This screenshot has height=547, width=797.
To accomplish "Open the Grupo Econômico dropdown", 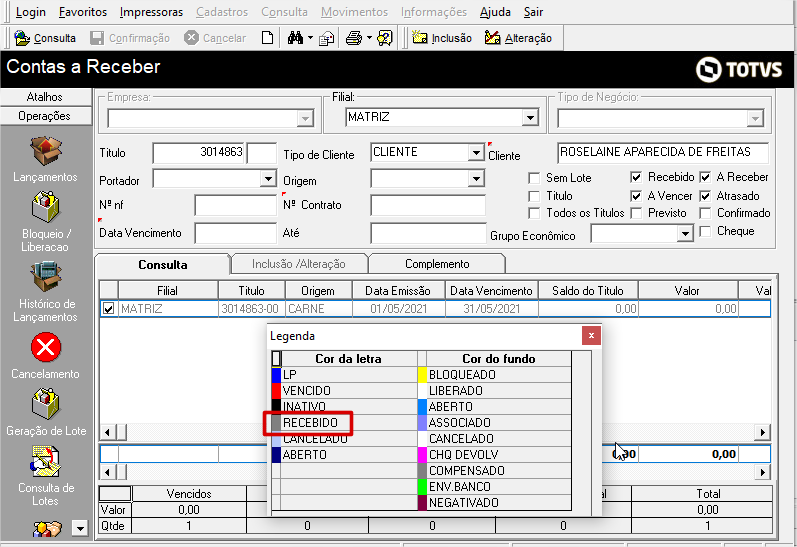I will [x=685, y=233].
